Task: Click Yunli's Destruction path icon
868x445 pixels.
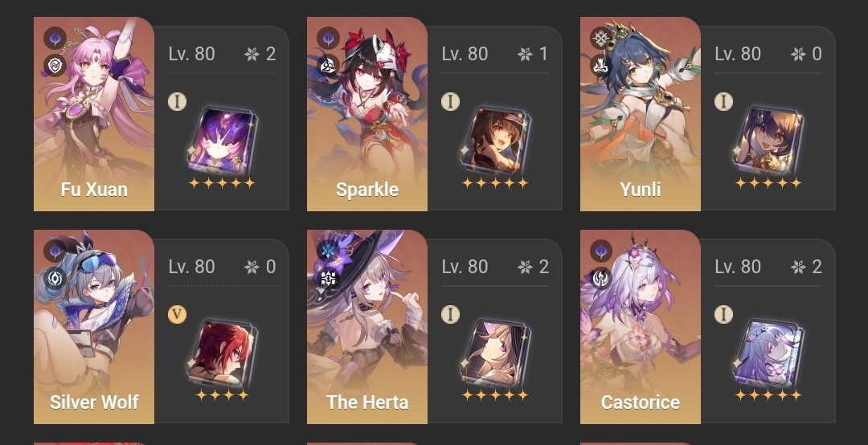Action: 601,66
